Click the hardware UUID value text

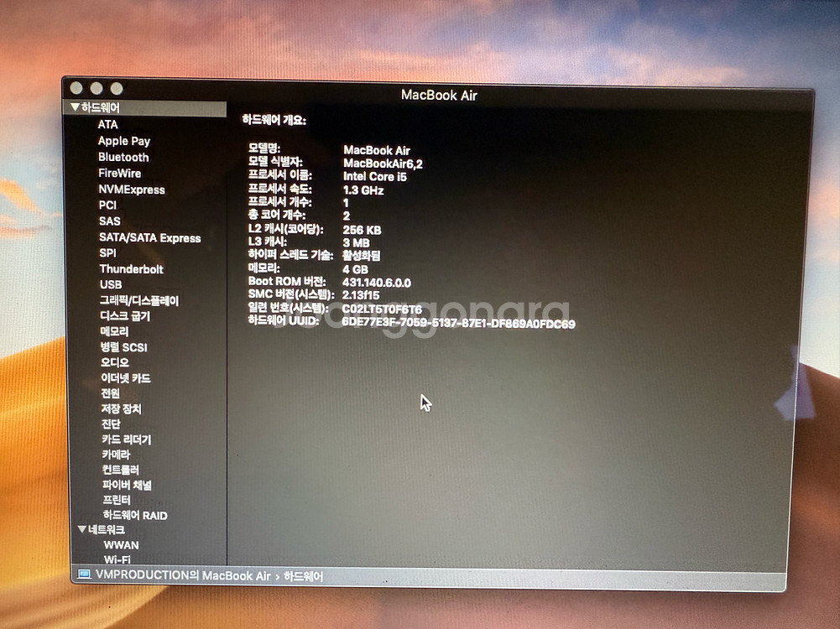[458, 324]
